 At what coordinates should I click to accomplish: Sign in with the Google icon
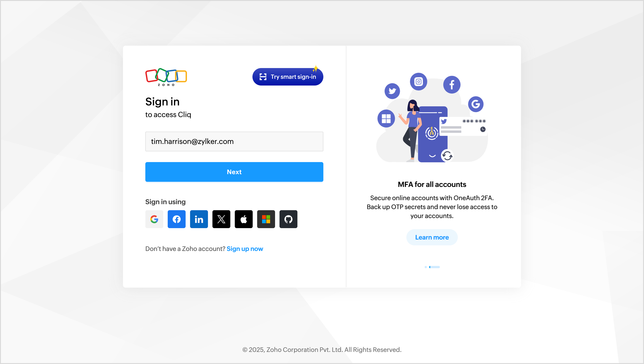click(154, 219)
